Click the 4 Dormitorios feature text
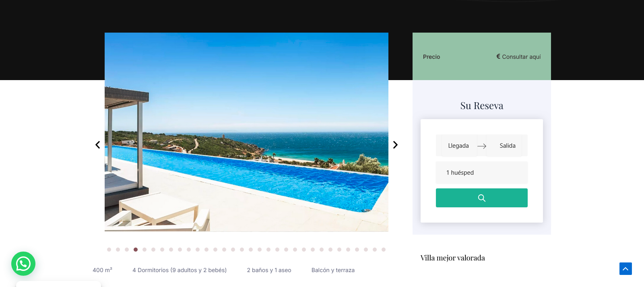644x287 pixels. click(180, 270)
